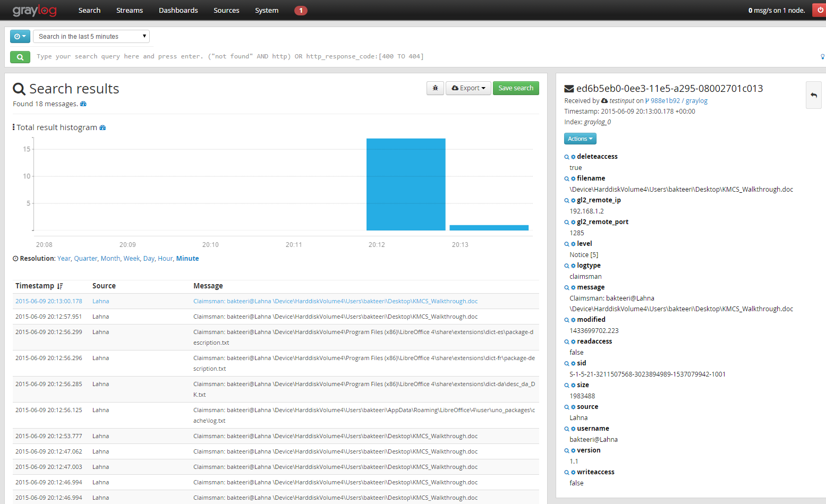Add result histogram to dashboard icon
This screenshot has height=504, width=826.
click(103, 127)
